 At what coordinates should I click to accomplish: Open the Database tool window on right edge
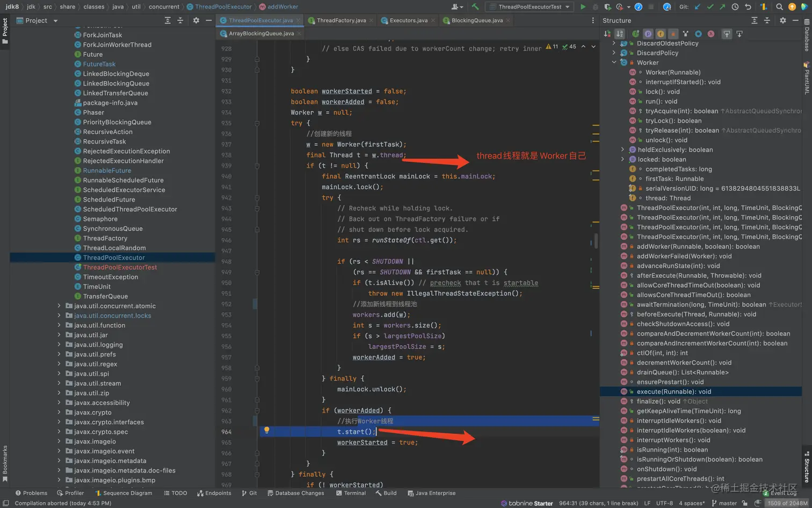pos(807,35)
